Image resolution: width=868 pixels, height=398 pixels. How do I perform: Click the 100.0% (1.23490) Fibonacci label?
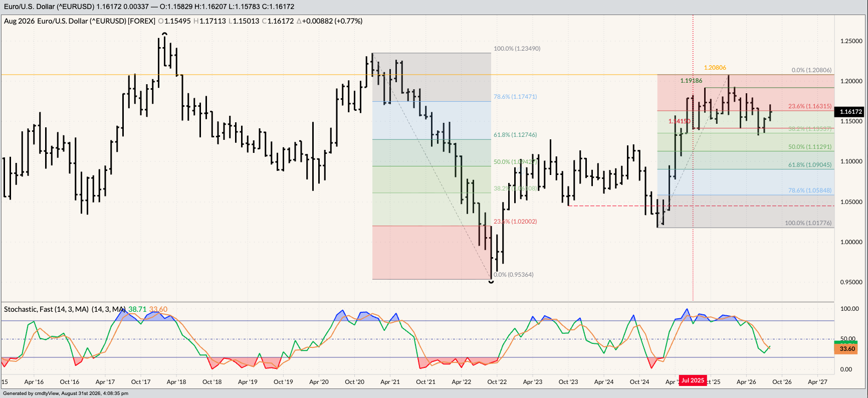pos(517,49)
